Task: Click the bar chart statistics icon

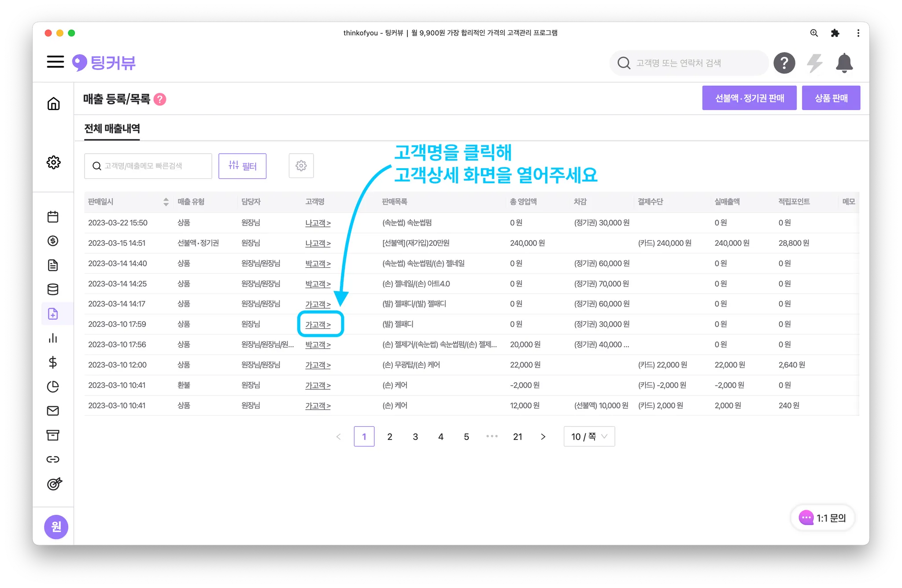Action: [53, 338]
